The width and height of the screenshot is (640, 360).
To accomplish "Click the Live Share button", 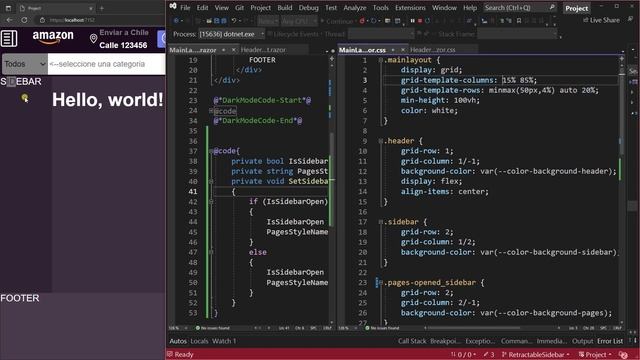I will pyautogui.click(x=601, y=20).
